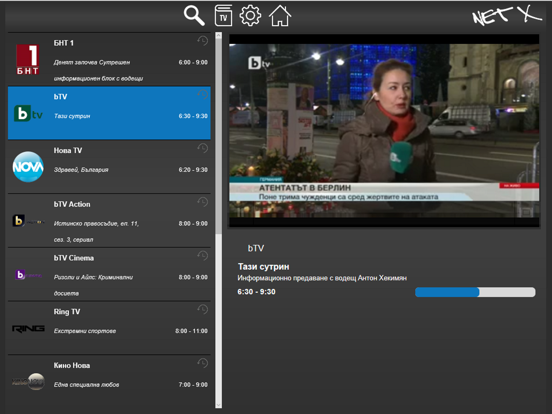Select the Кино Нова channel name

tap(72, 365)
